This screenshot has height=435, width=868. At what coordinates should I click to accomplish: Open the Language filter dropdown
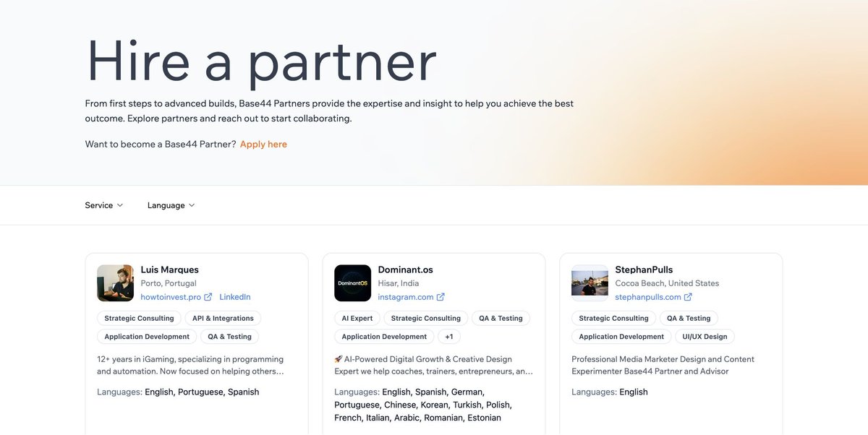171,205
